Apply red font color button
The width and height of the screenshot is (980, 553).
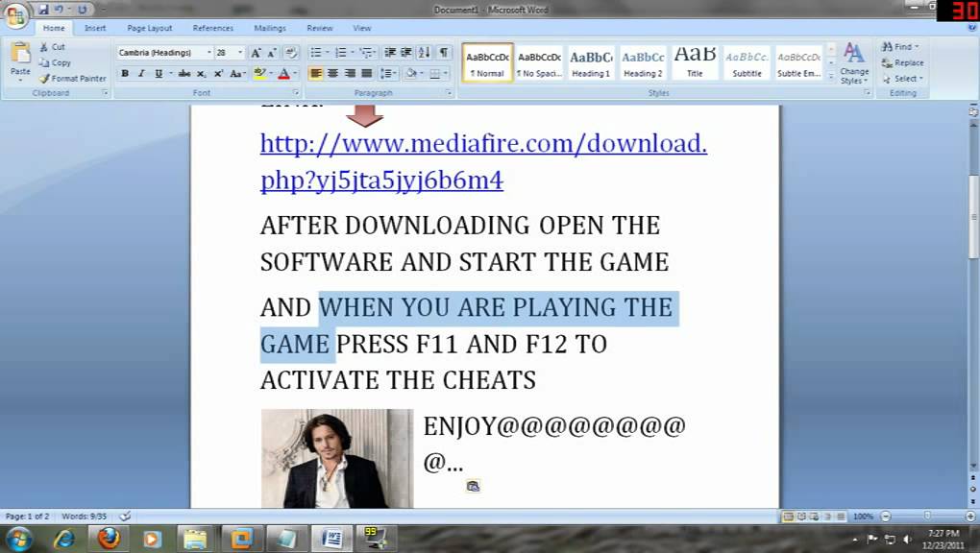(283, 74)
